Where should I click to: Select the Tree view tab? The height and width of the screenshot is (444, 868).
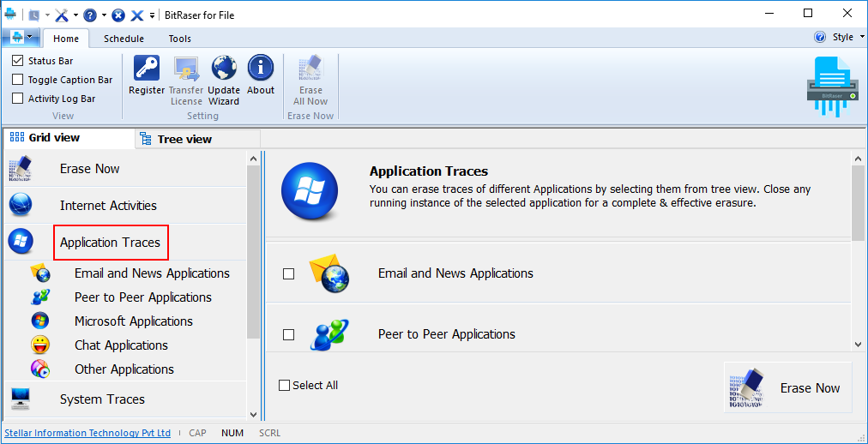[x=197, y=139]
